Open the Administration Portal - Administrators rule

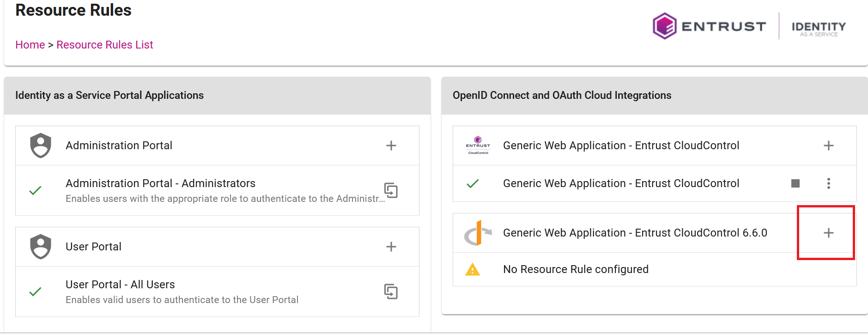160,183
